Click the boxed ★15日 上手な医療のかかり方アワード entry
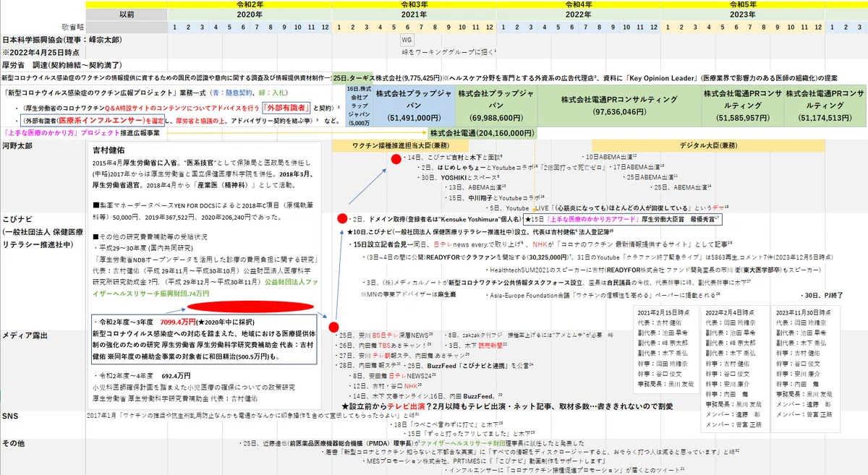The height and width of the screenshot is (475, 868). click(x=622, y=218)
